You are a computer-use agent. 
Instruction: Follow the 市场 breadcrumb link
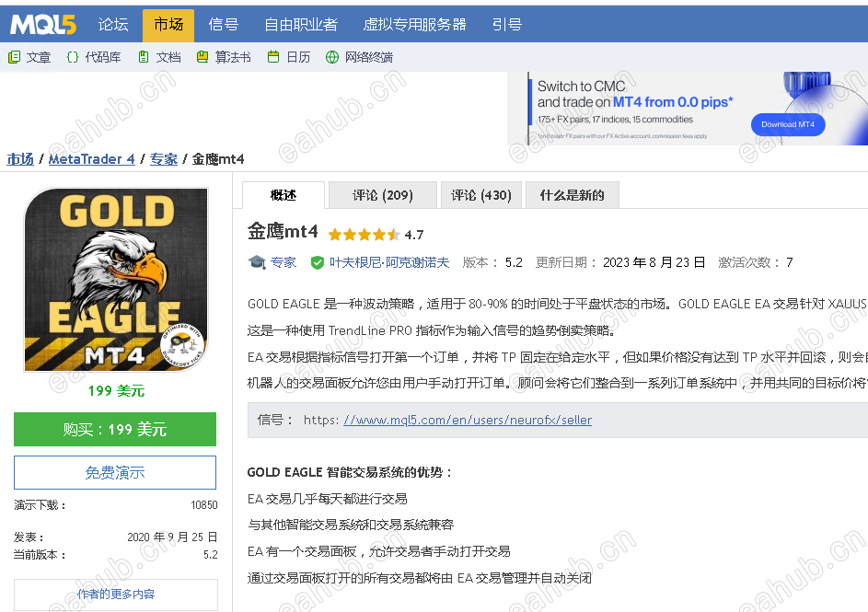20,159
